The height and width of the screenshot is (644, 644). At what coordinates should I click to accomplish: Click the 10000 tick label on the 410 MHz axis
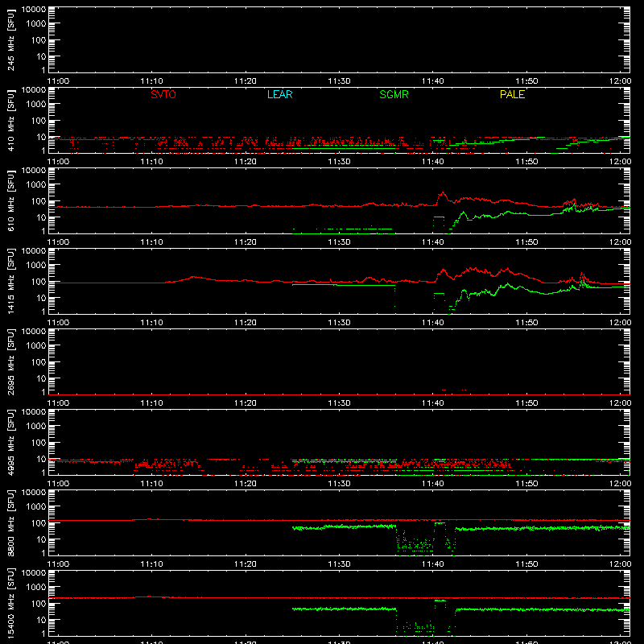click(x=34, y=90)
